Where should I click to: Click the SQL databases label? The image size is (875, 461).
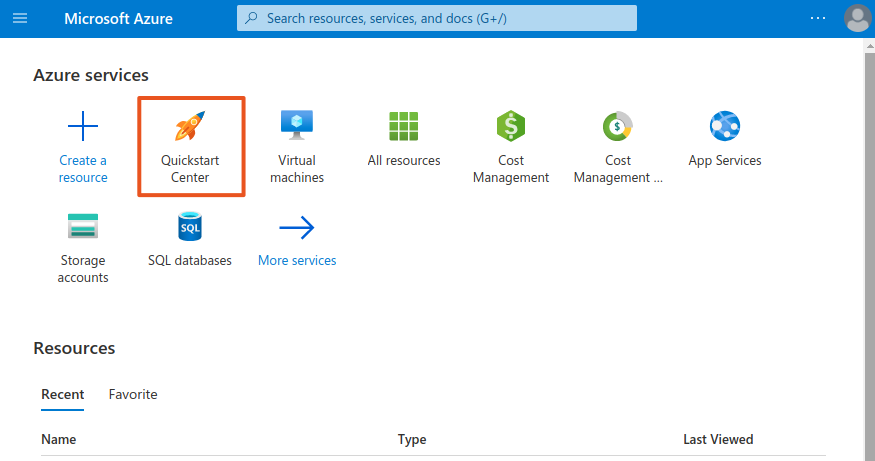(190, 261)
